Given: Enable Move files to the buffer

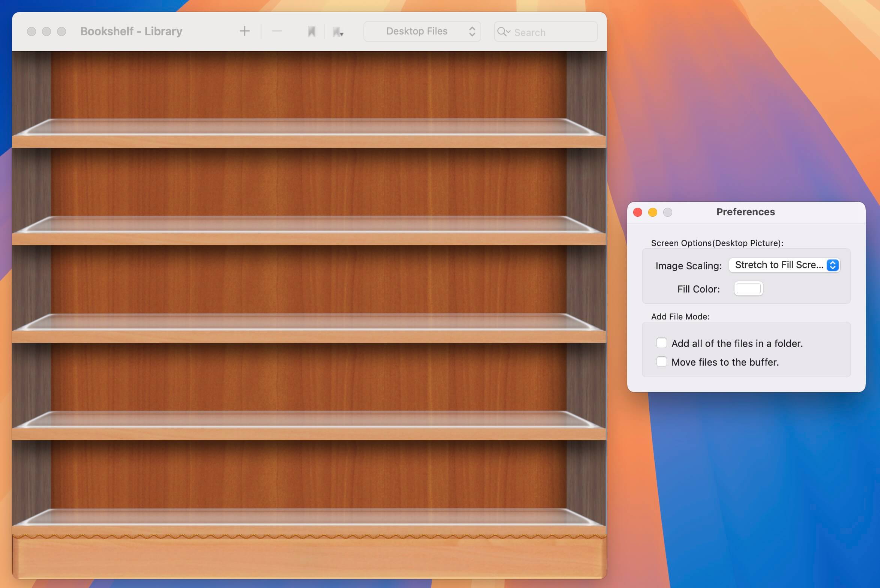Looking at the screenshot, I should point(662,362).
